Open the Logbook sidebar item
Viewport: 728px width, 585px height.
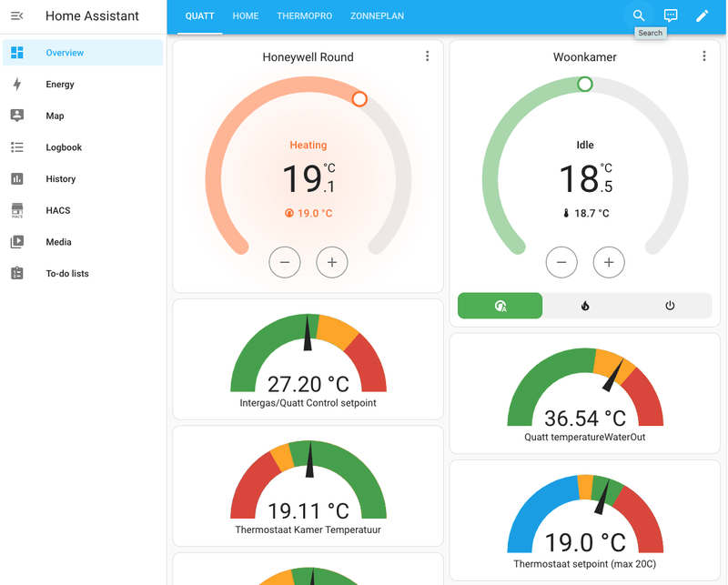click(83, 147)
